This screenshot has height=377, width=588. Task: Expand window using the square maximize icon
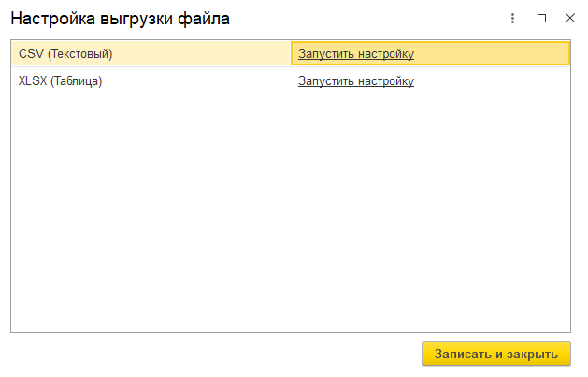pos(541,18)
